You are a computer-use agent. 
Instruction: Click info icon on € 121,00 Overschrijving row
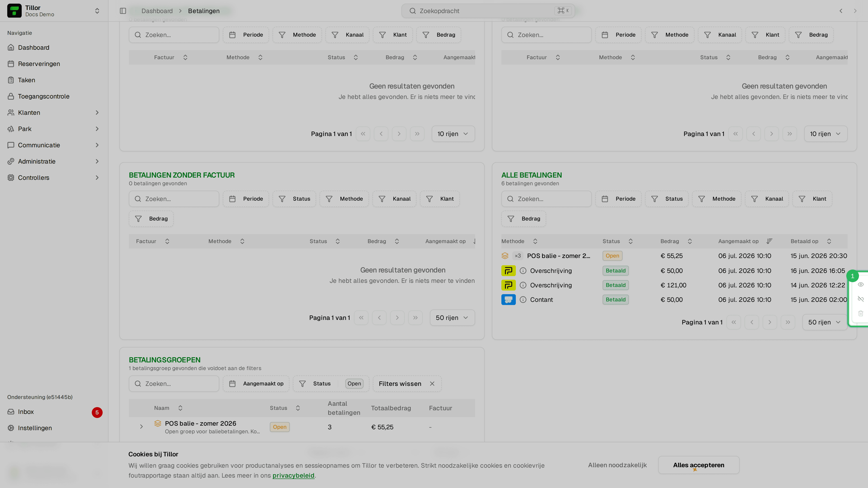[523, 285]
